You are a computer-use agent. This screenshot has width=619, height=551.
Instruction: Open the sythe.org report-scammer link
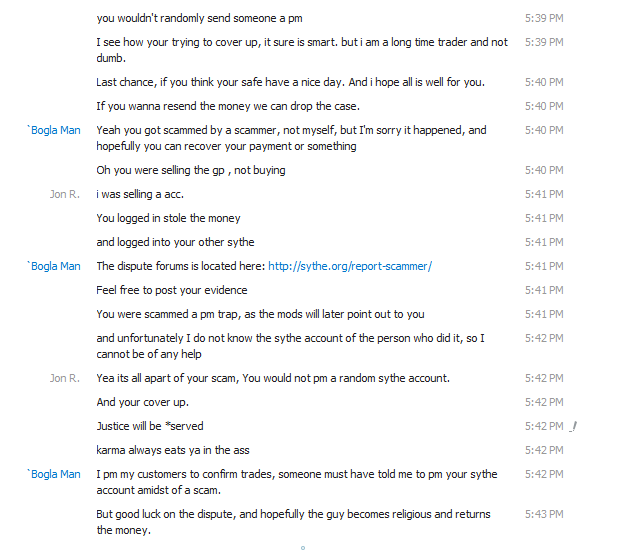click(349, 266)
